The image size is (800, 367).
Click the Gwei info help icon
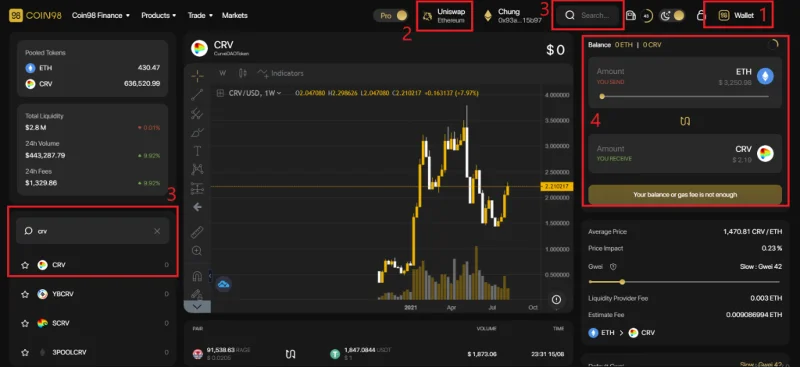[x=613, y=266]
